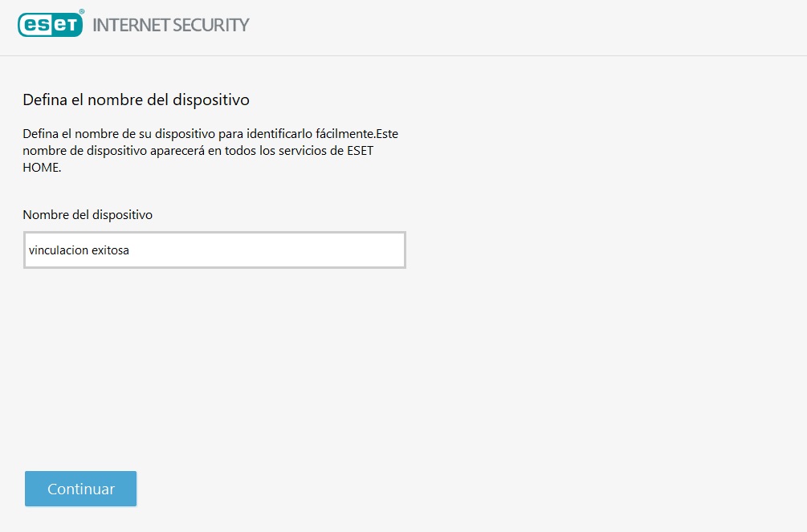This screenshot has width=807, height=532.
Task: Click the word 'Defina' starting the description paragraph
Action: [40, 133]
